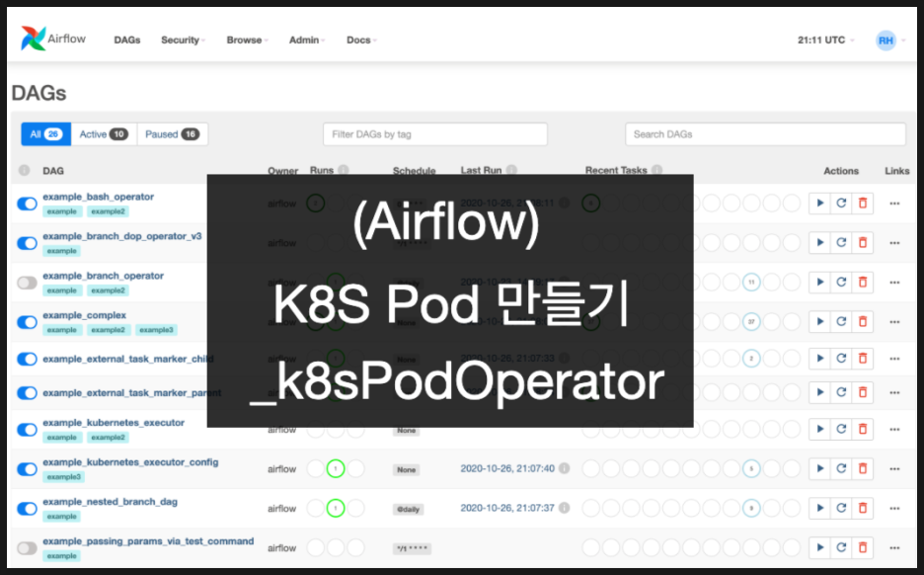This screenshot has width=924, height=575.
Task: Refresh the example_complex DAG
Action: [841, 322]
